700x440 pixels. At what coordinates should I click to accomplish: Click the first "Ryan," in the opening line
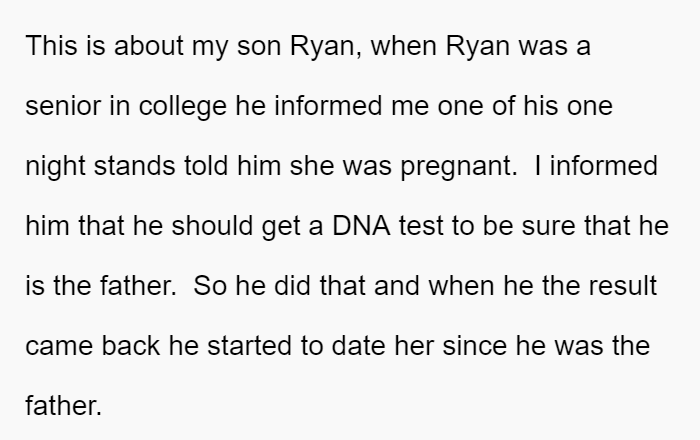326,46
